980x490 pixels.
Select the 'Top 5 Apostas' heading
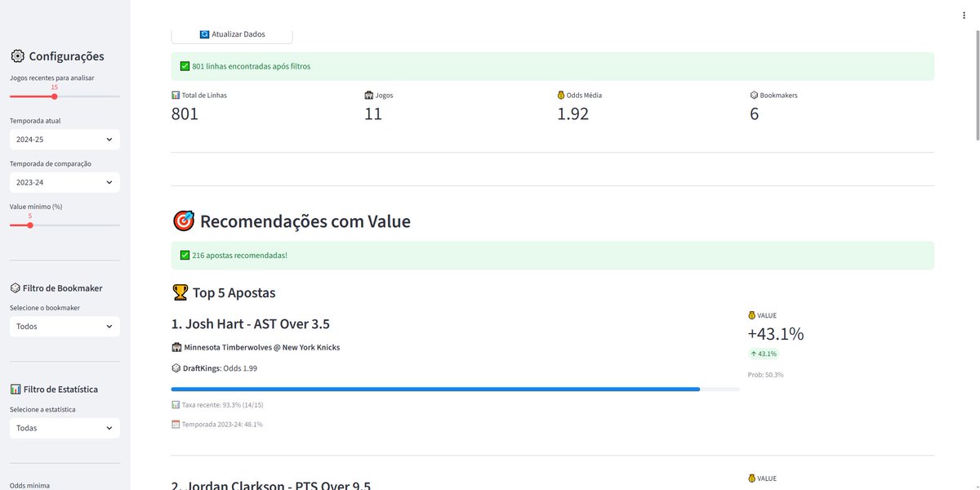tap(234, 292)
